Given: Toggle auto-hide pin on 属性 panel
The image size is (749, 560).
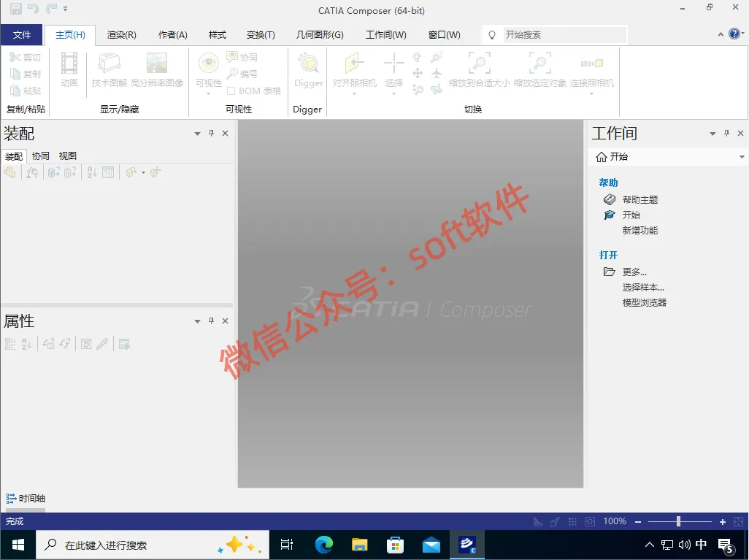Looking at the screenshot, I should pyautogui.click(x=211, y=321).
